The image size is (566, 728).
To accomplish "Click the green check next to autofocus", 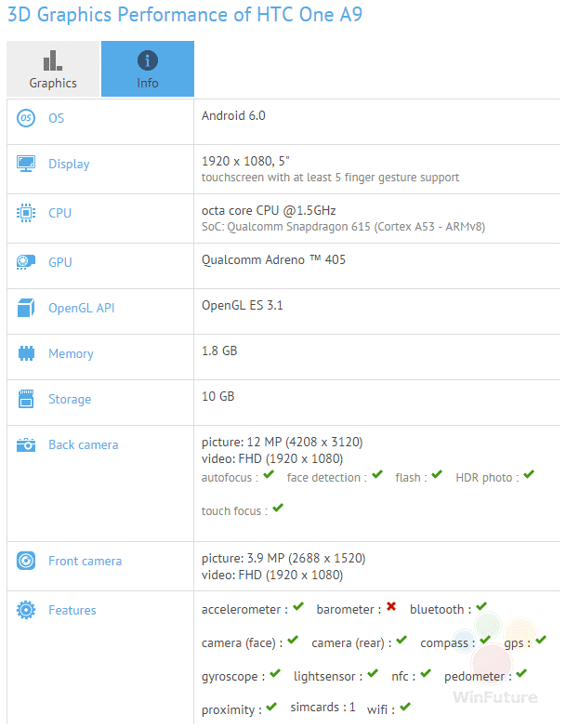I will (269, 474).
